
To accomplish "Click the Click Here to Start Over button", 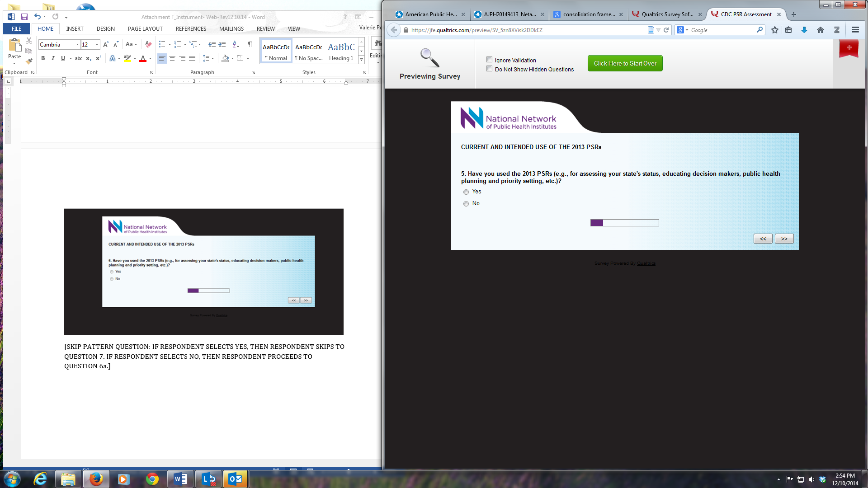I will [x=625, y=63].
